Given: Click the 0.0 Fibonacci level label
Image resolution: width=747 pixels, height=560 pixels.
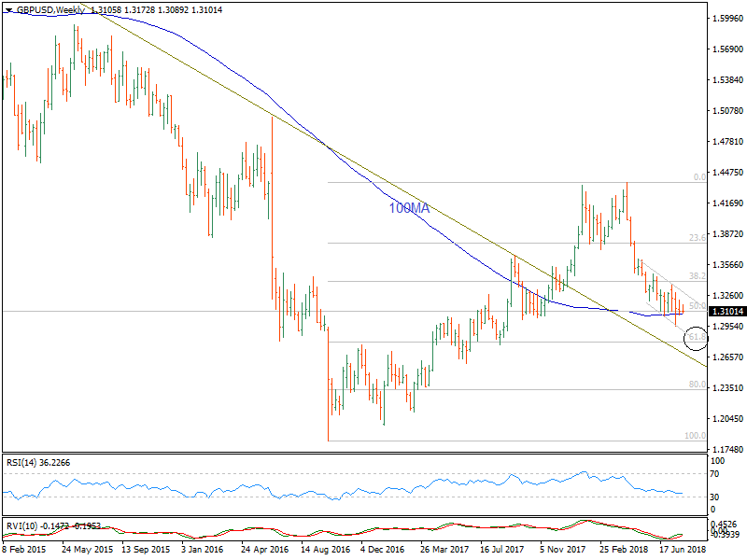Looking at the screenshot, I should [699, 177].
